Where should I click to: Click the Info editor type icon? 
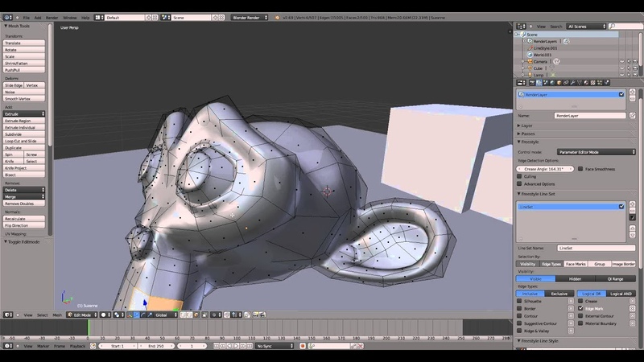tap(7, 18)
